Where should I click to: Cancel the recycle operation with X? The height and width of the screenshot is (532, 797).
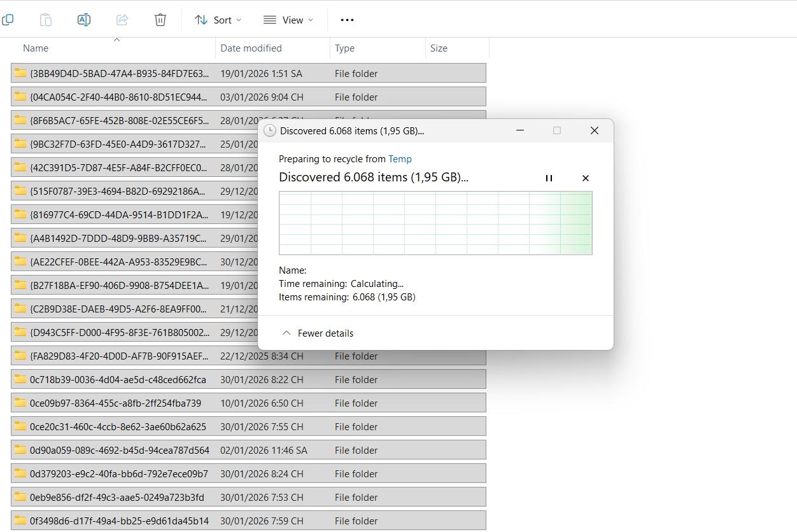[x=586, y=178]
